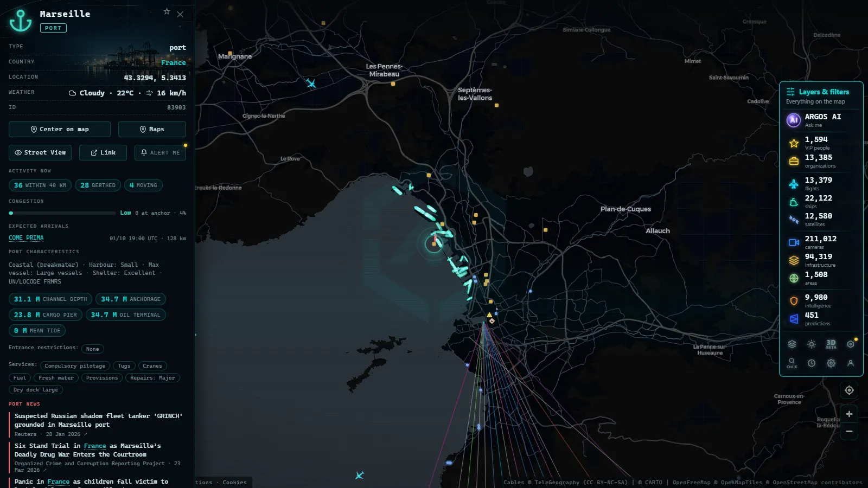Close the Marseille port panel
This screenshot has height=488, width=868.
pyautogui.click(x=180, y=15)
